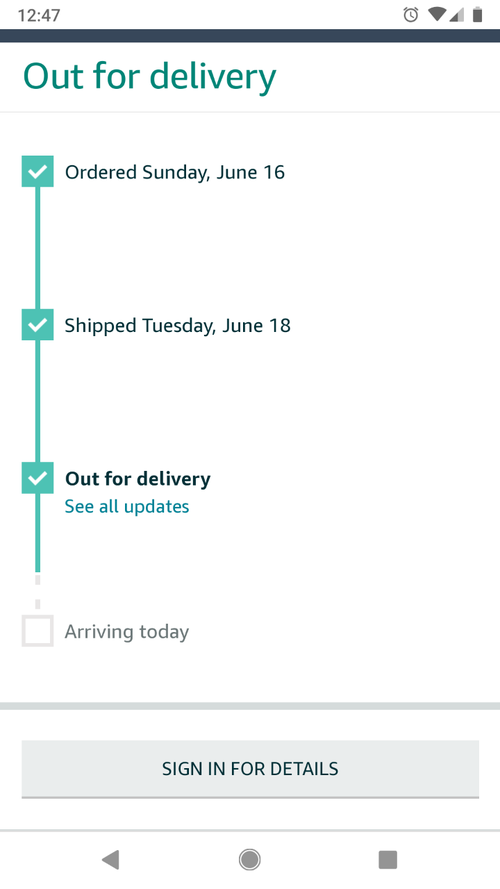The height and width of the screenshot is (889, 500).
Task: Click the checked box beside Shipped Tuesday
Action: pos(37,325)
